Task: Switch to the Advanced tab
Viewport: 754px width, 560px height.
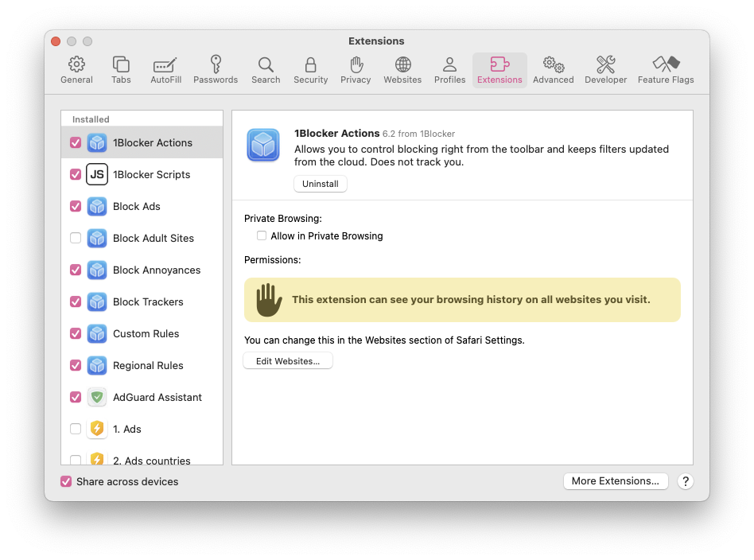Action: tap(553, 69)
